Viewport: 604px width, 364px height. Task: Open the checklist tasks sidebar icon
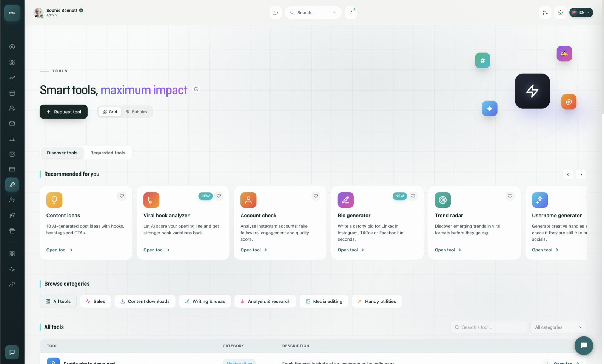click(12, 154)
